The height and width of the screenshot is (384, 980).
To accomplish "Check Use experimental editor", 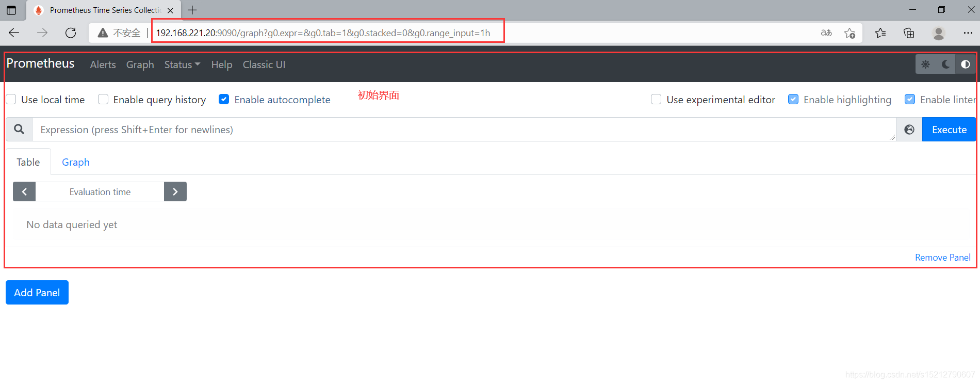I will pos(656,99).
